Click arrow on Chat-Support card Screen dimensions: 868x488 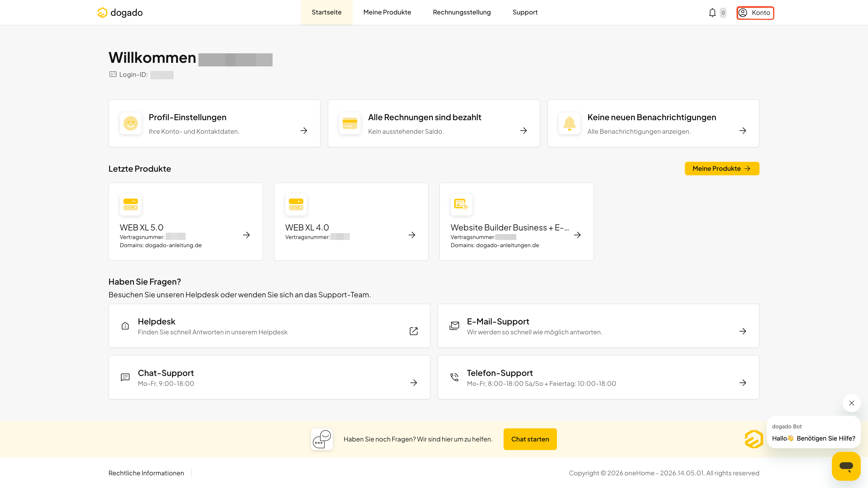(x=413, y=382)
